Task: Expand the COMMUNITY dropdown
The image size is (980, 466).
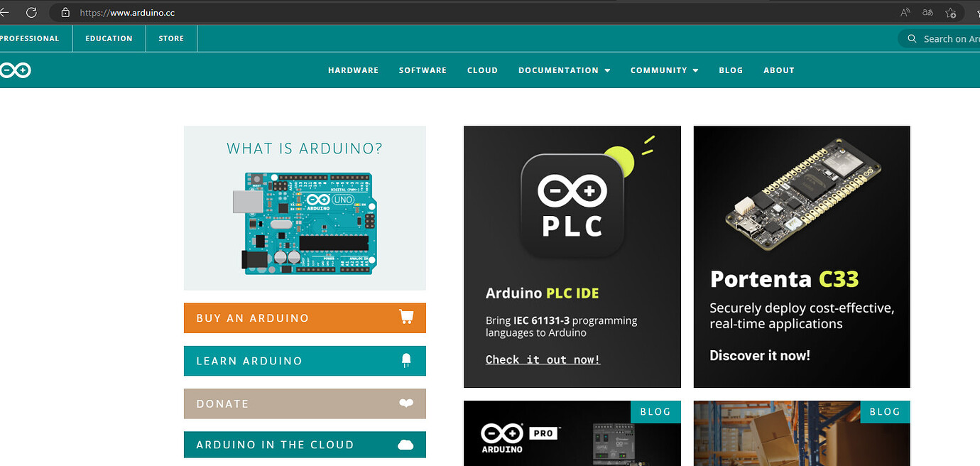Action: [x=664, y=70]
